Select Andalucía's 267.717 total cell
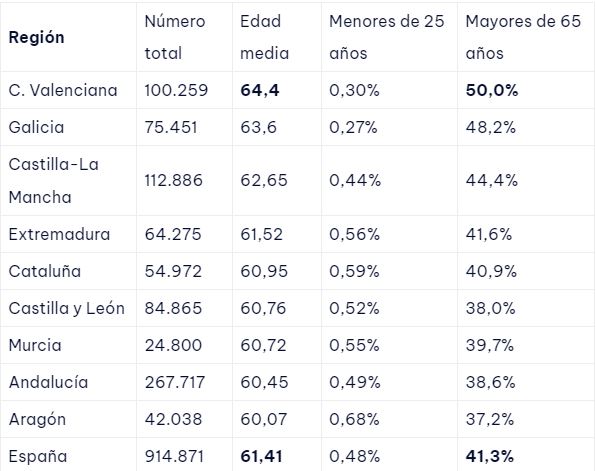 click(175, 382)
